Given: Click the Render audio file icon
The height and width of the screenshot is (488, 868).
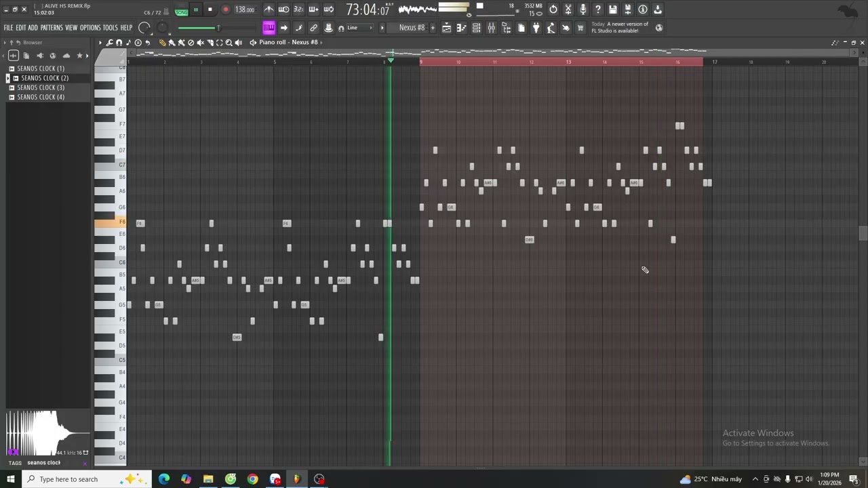Looking at the screenshot, I should click(628, 9).
